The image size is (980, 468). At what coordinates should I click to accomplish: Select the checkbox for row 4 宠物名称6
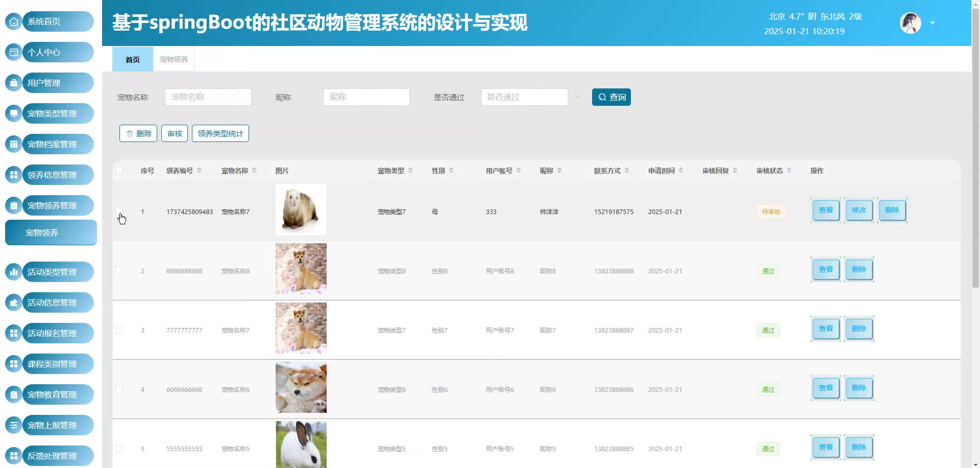(119, 389)
